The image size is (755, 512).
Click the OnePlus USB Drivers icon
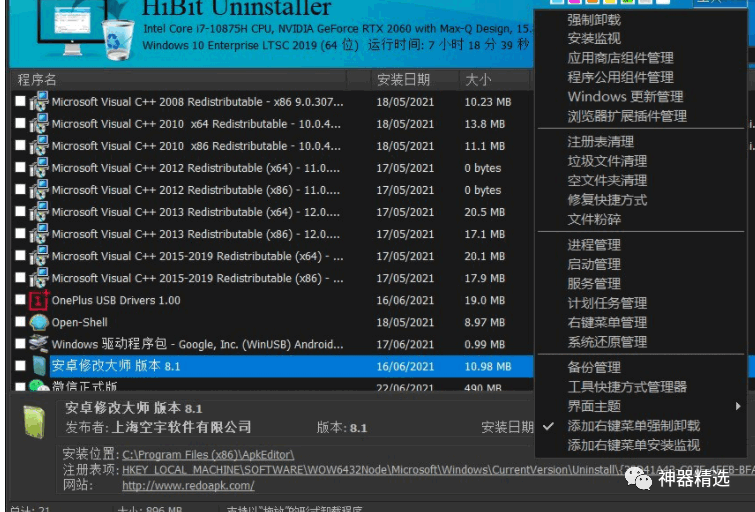(x=39, y=300)
